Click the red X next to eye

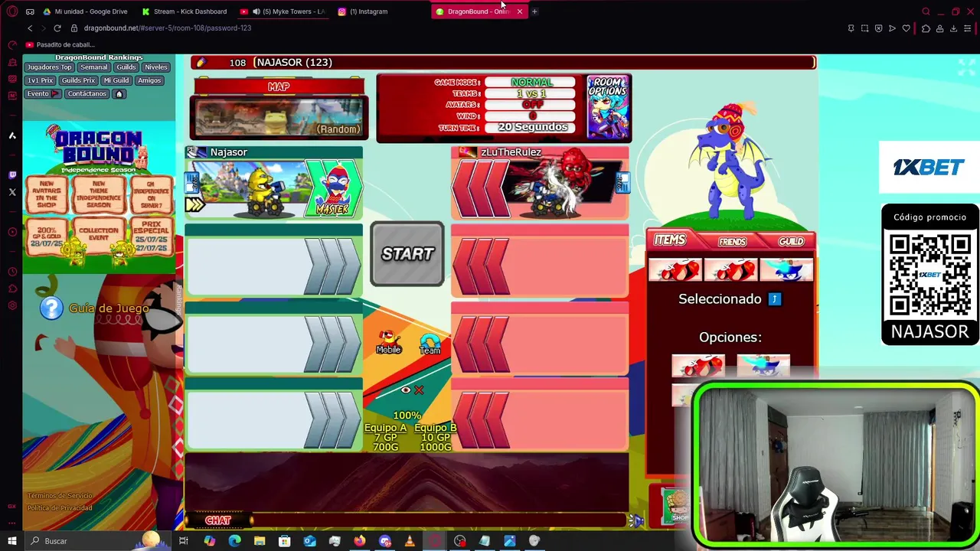click(419, 390)
